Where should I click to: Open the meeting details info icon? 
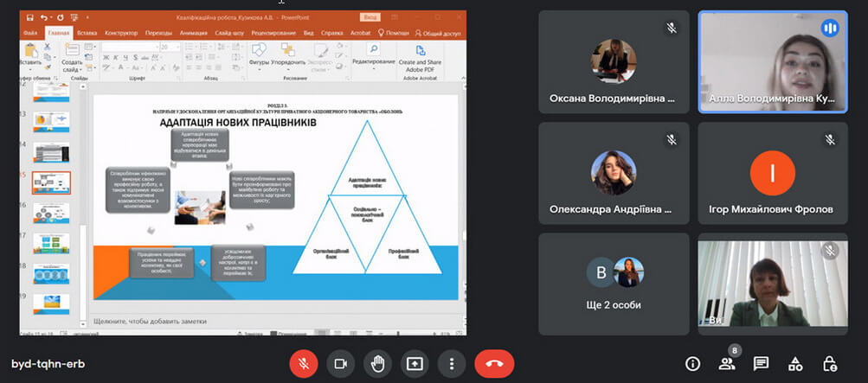692,363
